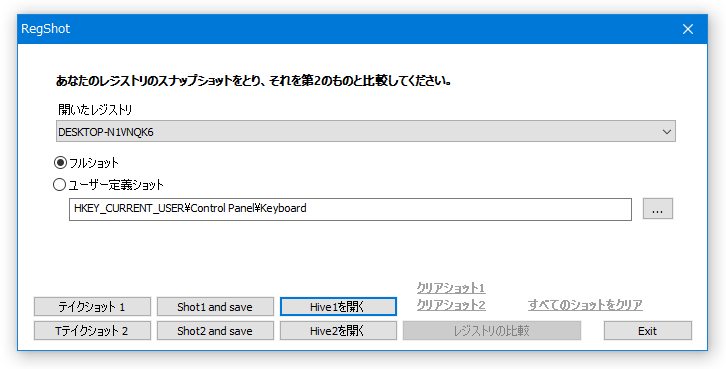Screen dimensions: 726x369
Task: Click Shot1 and save button
Action: point(215,306)
